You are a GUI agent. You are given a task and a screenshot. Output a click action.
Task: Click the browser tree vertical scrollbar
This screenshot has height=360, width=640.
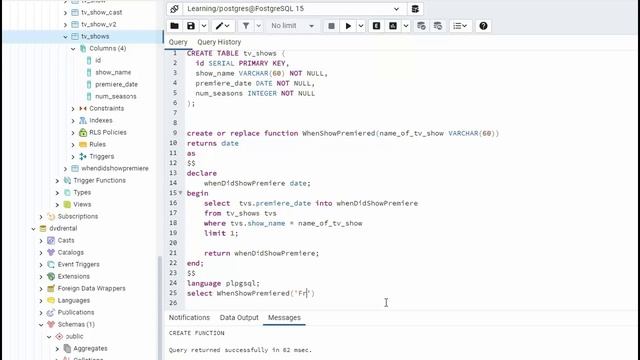160,307
